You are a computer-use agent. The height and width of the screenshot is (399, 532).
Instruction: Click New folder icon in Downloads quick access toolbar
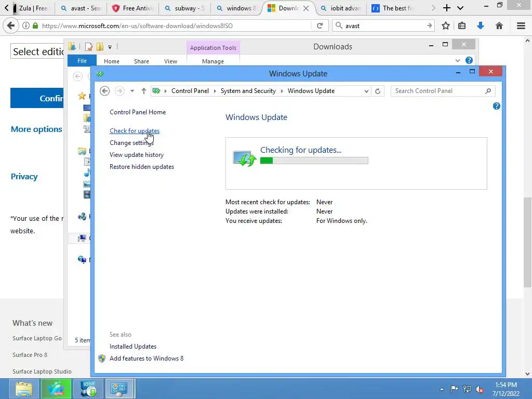pyautogui.click(x=100, y=47)
